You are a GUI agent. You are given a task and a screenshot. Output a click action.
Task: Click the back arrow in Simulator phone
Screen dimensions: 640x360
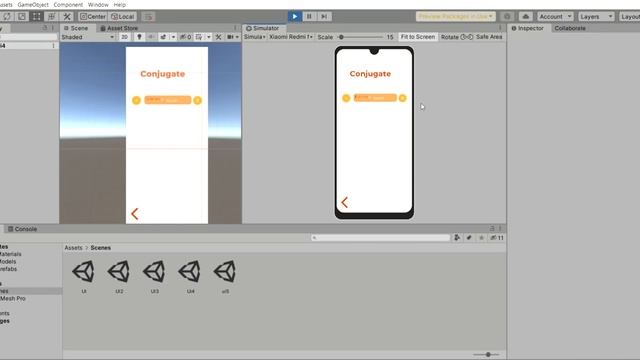pos(344,202)
